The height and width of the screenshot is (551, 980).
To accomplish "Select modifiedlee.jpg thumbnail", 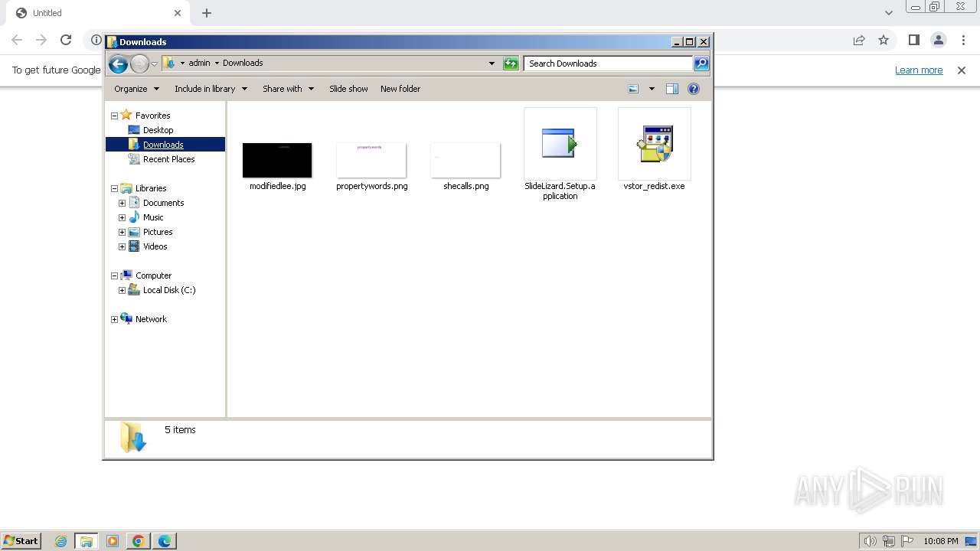I will coord(277,160).
